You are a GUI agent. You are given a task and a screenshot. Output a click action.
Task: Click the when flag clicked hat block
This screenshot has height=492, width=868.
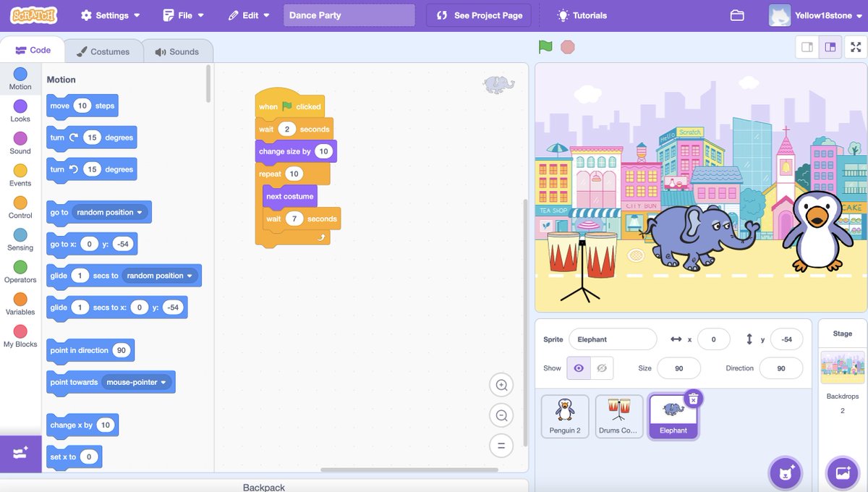[x=289, y=103]
